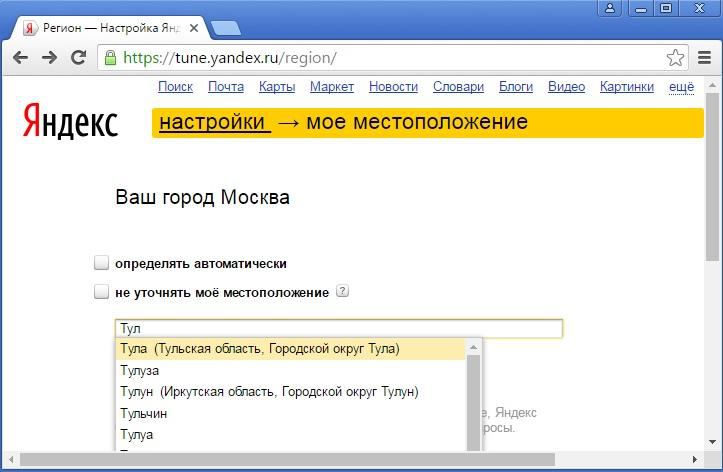Close the browser window

699,8
